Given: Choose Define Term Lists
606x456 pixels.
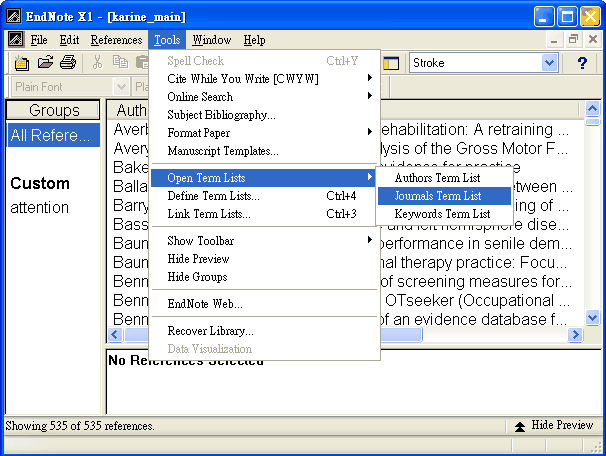Looking at the screenshot, I should tap(264, 196).
